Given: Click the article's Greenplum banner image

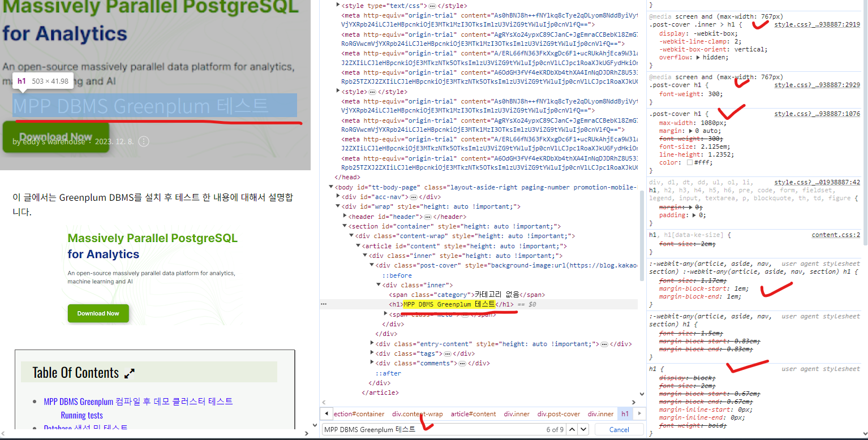Looking at the screenshot, I should pyautogui.click(x=153, y=276).
